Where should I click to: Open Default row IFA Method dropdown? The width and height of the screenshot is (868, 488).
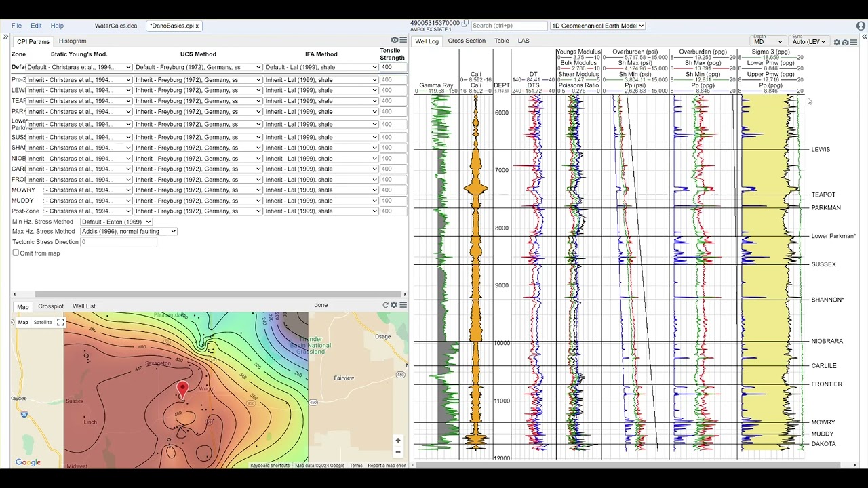click(321, 67)
